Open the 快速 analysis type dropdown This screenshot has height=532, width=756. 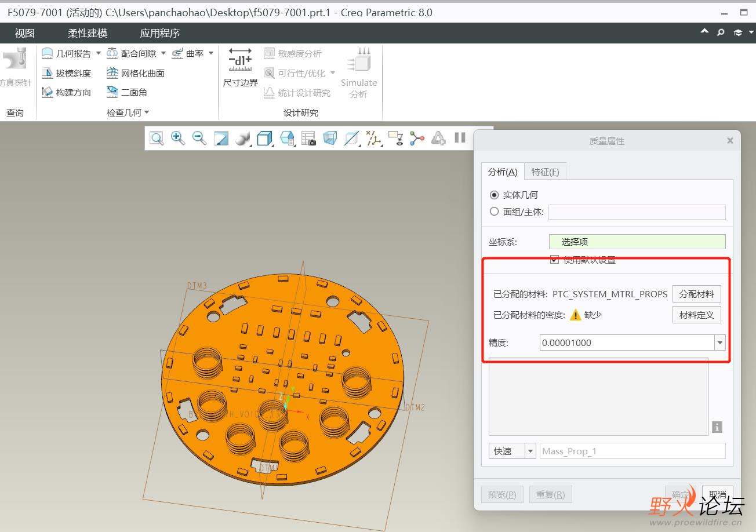point(530,451)
